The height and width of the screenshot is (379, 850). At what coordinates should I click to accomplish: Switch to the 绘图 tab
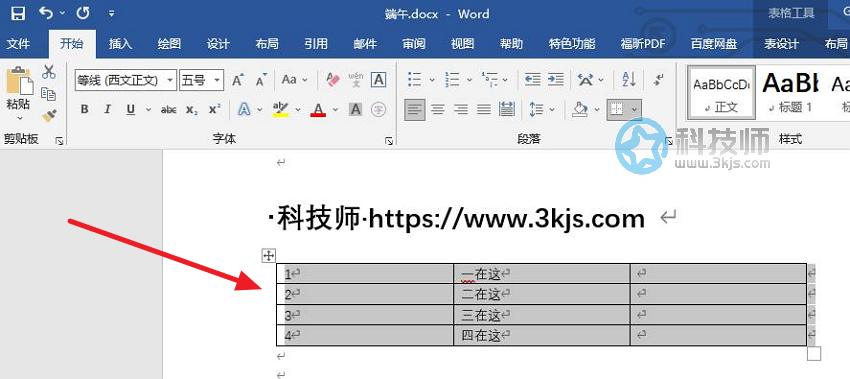[x=169, y=44]
